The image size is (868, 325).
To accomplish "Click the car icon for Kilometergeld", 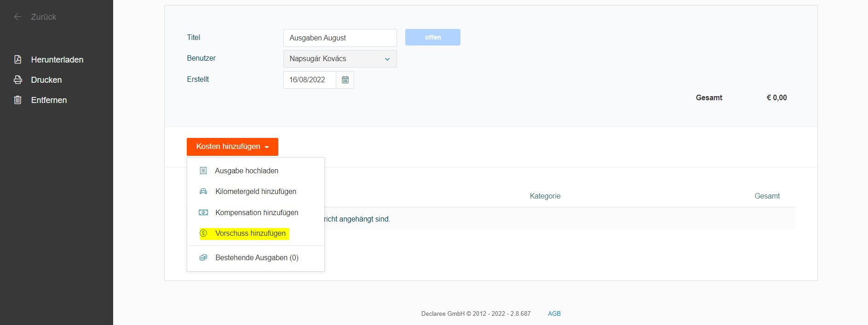I will coord(203,192).
